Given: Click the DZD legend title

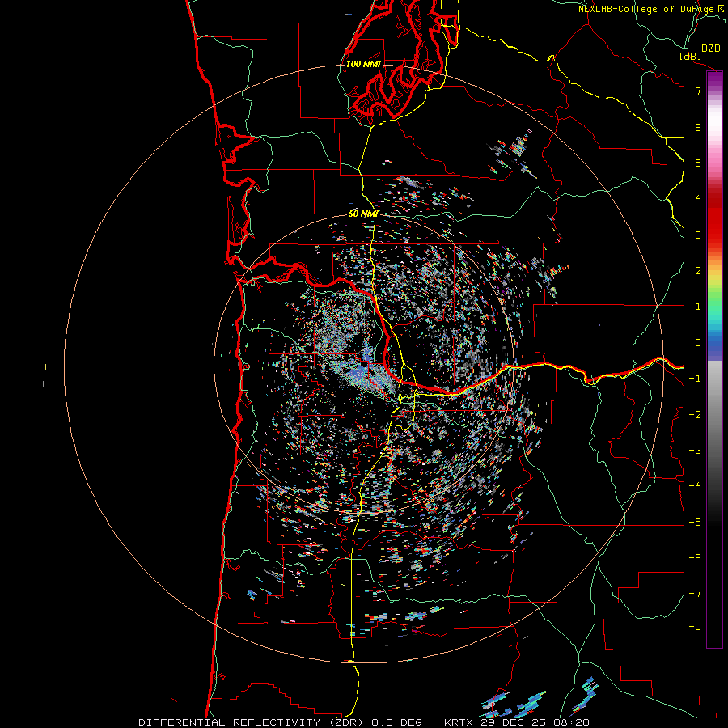Looking at the screenshot, I should pos(711,49).
